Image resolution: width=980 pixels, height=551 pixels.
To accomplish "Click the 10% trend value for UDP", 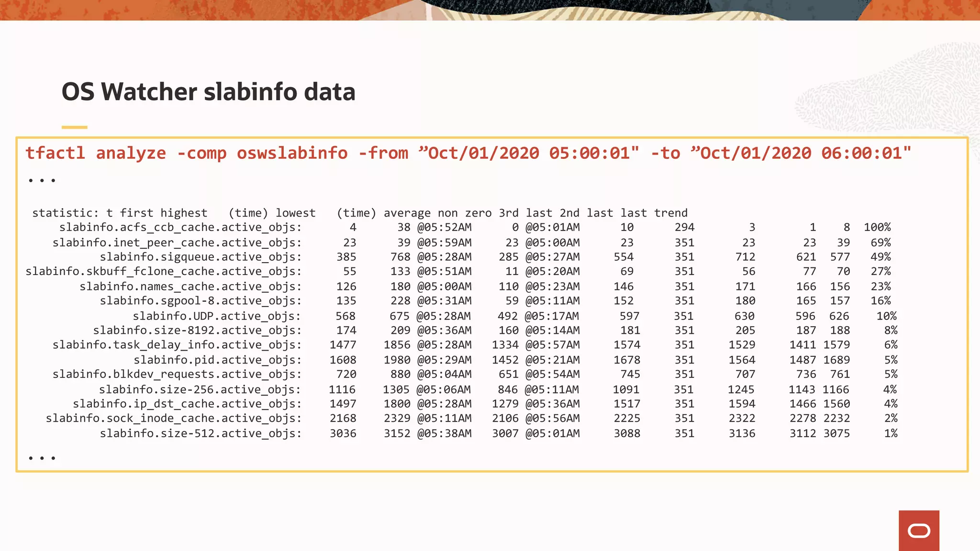I will [886, 316].
